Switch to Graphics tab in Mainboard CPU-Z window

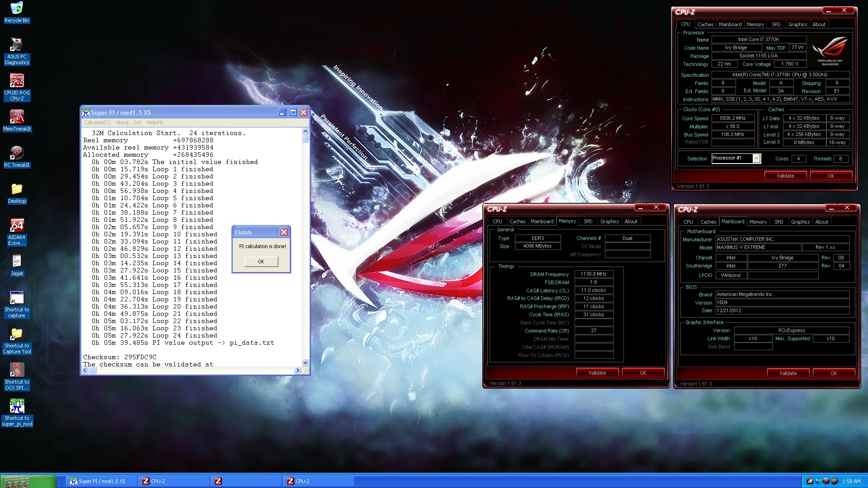(x=800, y=222)
